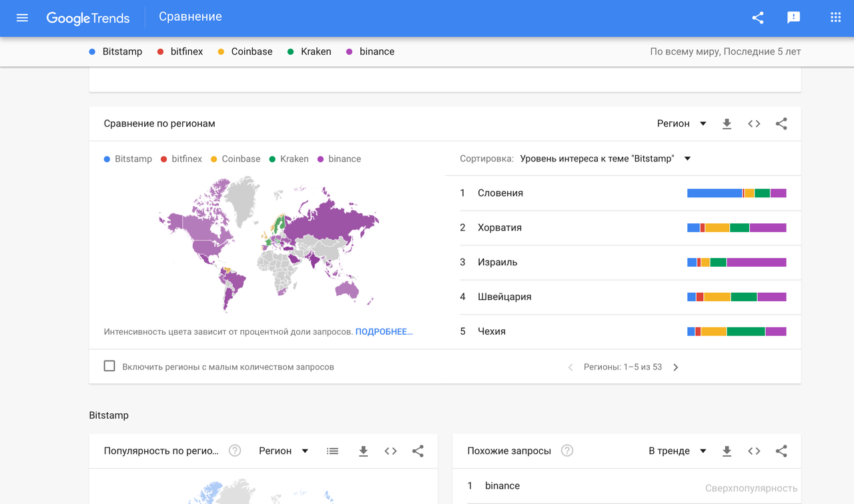The height and width of the screenshot is (504, 854).
Task: Open help for Популярность по региону
Action: [235, 451]
